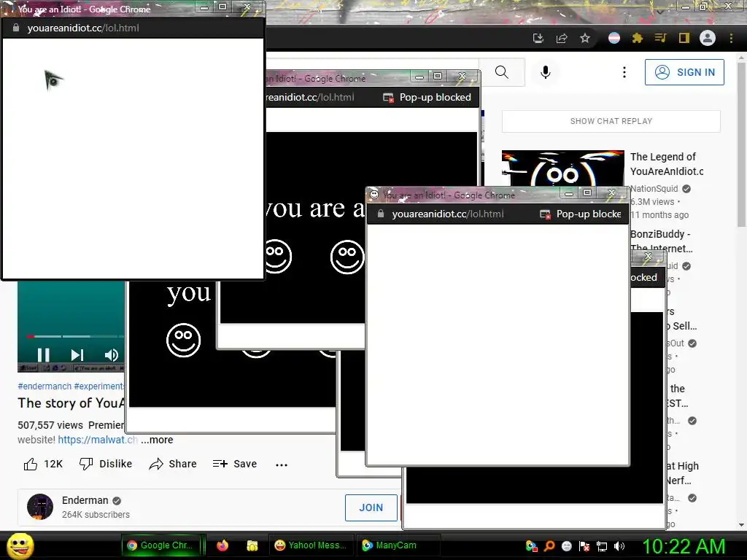Open Chrome three-dot menu
The width and height of the screenshot is (747, 560).
click(731, 38)
